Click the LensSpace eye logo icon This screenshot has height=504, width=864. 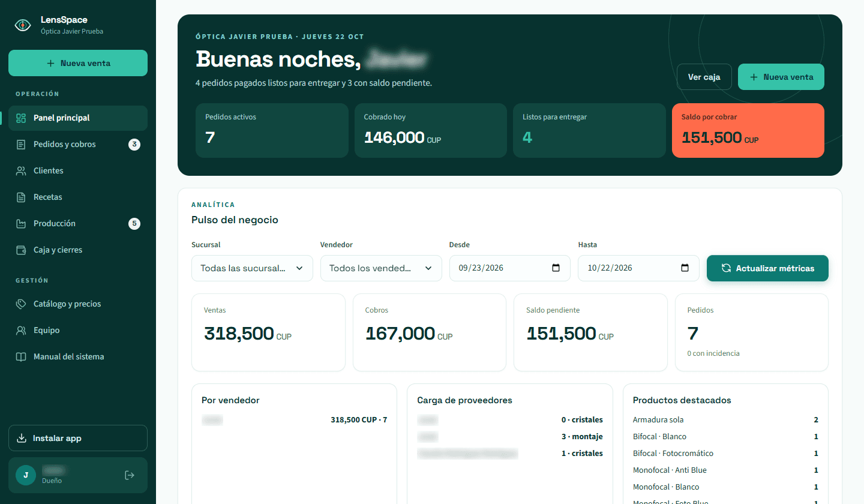coord(23,25)
